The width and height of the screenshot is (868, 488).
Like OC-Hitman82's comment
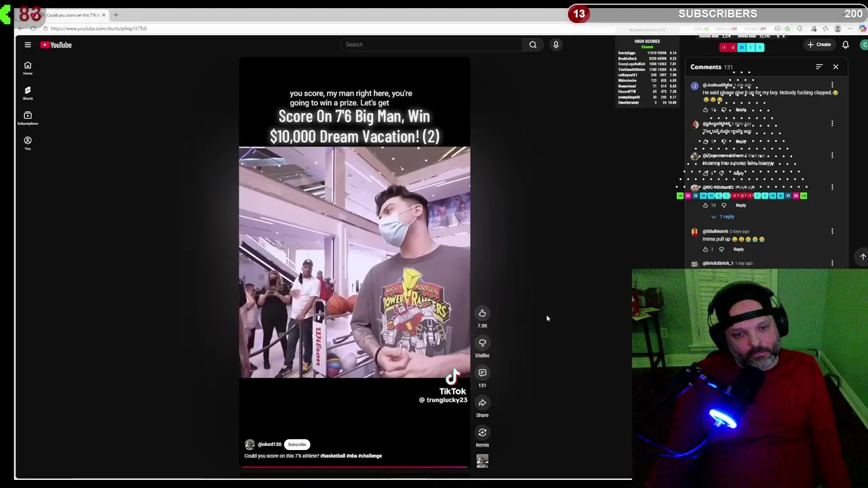pyautogui.click(x=705, y=205)
